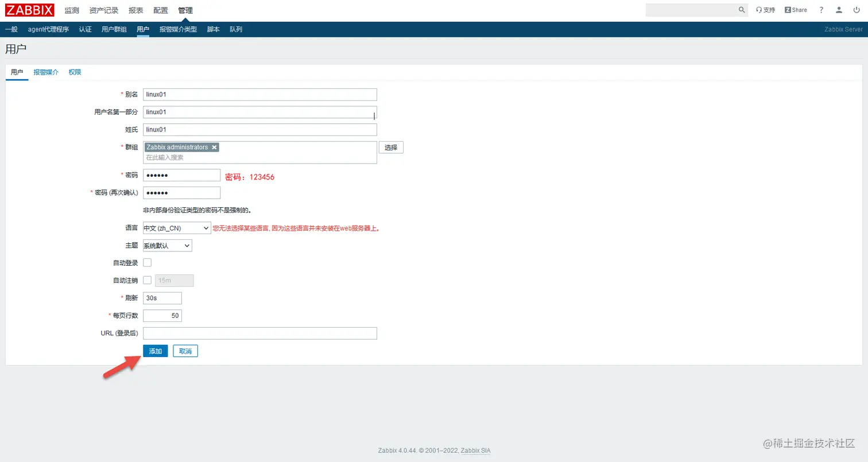
Task: Click the 姓氏 input field
Action: coord(260,130)
